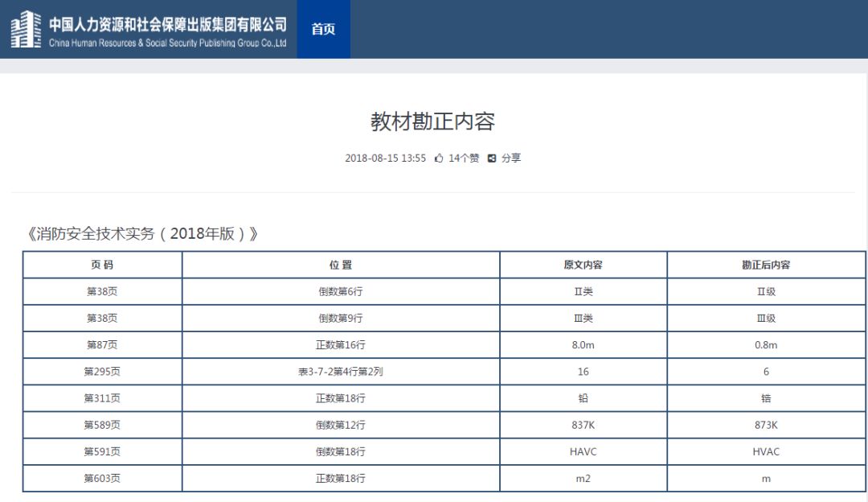Screen dimensions: 868x502
Task: Click the 铅 original content cell
Action: 583,398
